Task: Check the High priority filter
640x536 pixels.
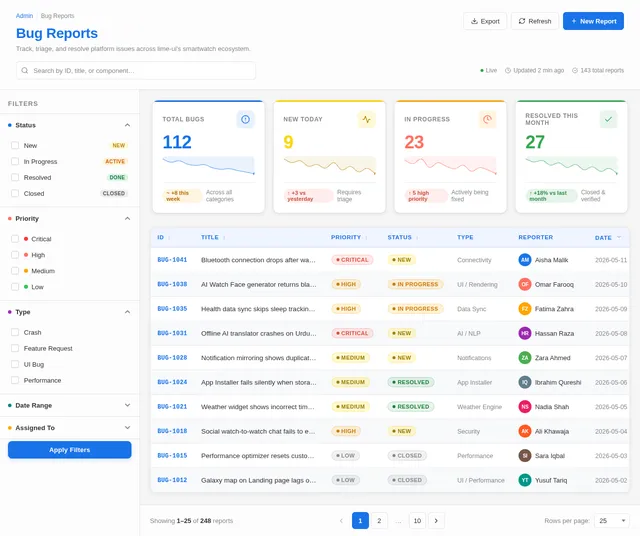Action: pos(15,255)
